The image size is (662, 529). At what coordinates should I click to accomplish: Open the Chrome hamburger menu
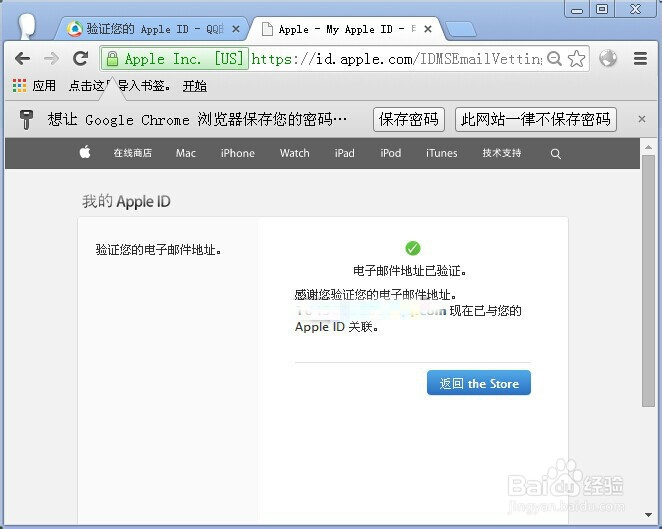click(x=640, y=58)
